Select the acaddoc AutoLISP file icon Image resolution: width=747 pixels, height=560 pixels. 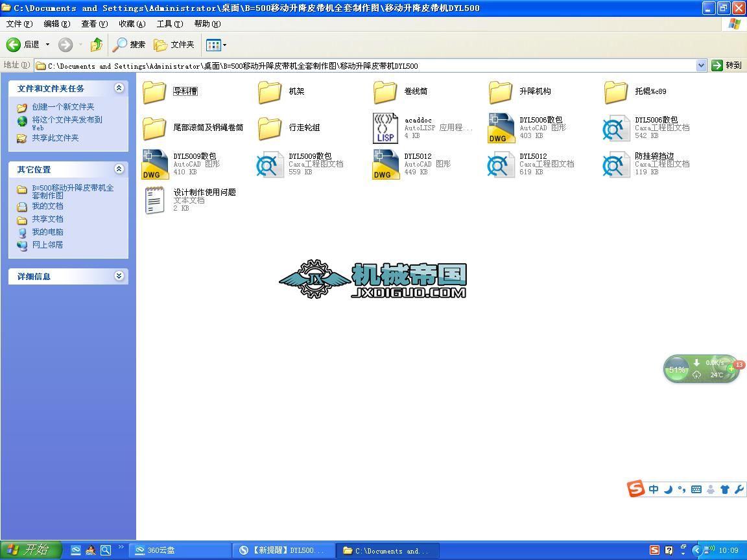click(x=385, y=128)
